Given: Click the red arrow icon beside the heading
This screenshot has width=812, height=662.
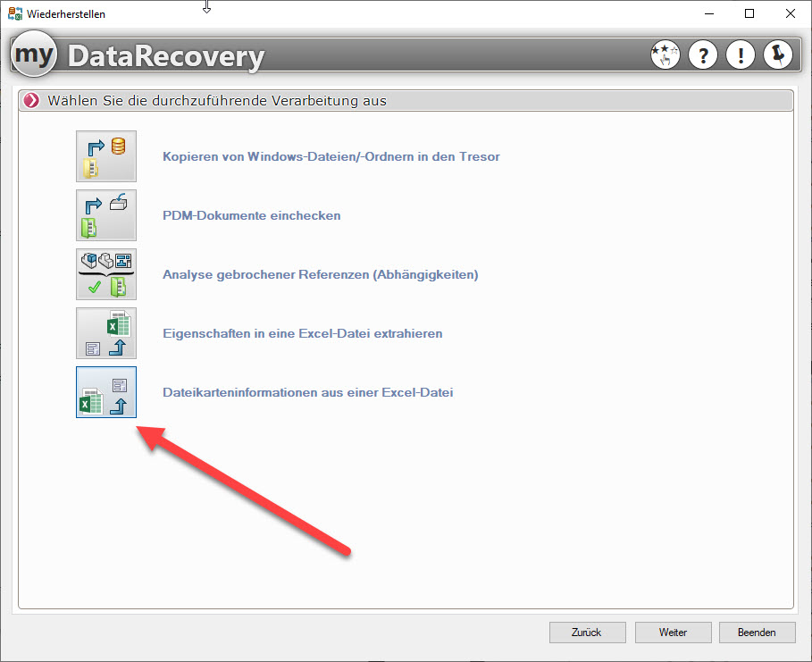Looking at the screenshot, I should tap(31, 100).
